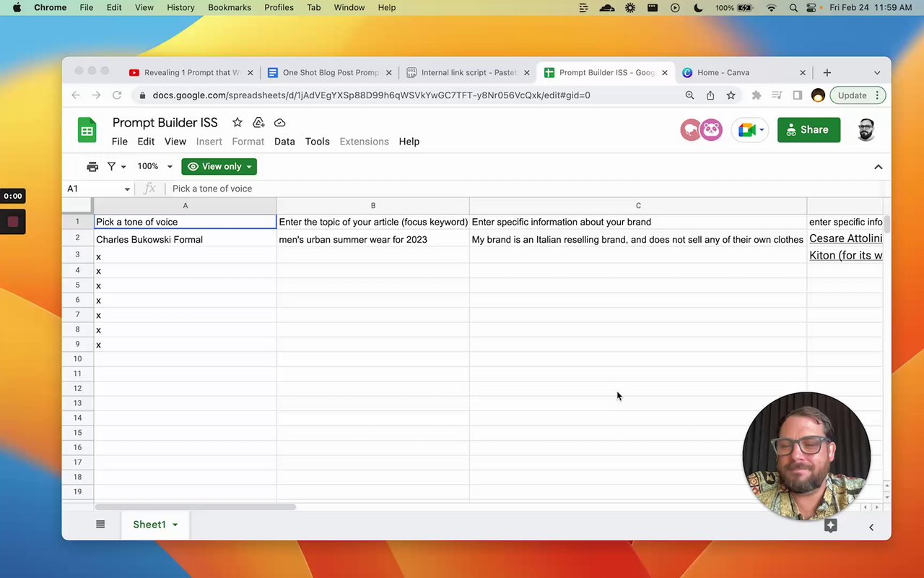Click the Chrome Update button
The image size is (924, 578).
tap(857, 95)
